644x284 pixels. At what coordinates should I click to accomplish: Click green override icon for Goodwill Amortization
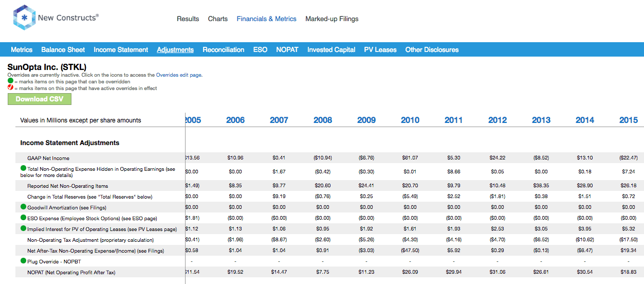tap(23, 207)
